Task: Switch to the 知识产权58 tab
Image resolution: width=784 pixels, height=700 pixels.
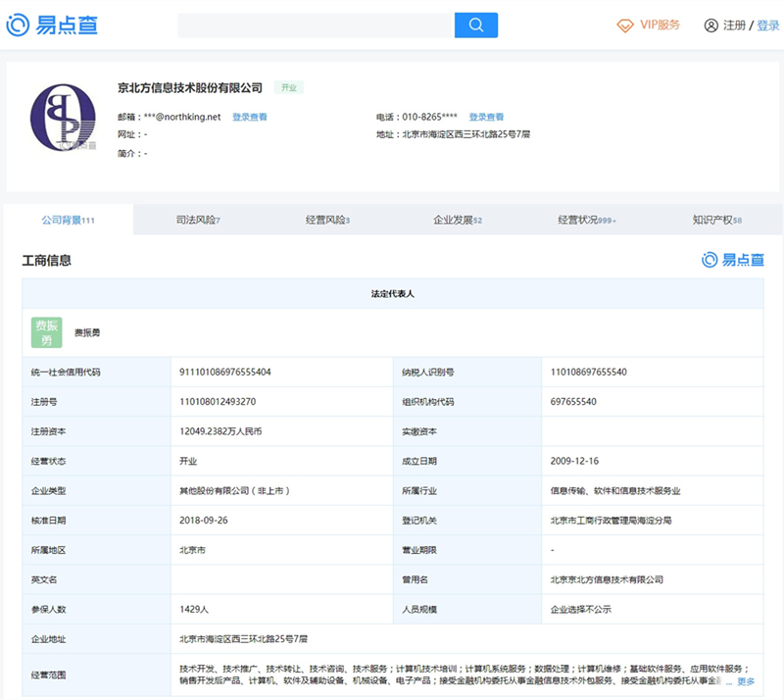Action: [717, 219]
